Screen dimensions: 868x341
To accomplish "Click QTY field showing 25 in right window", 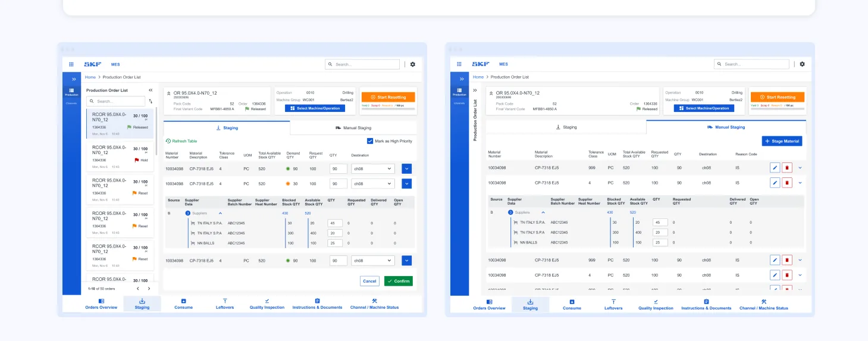I will [x=660, y=243].
